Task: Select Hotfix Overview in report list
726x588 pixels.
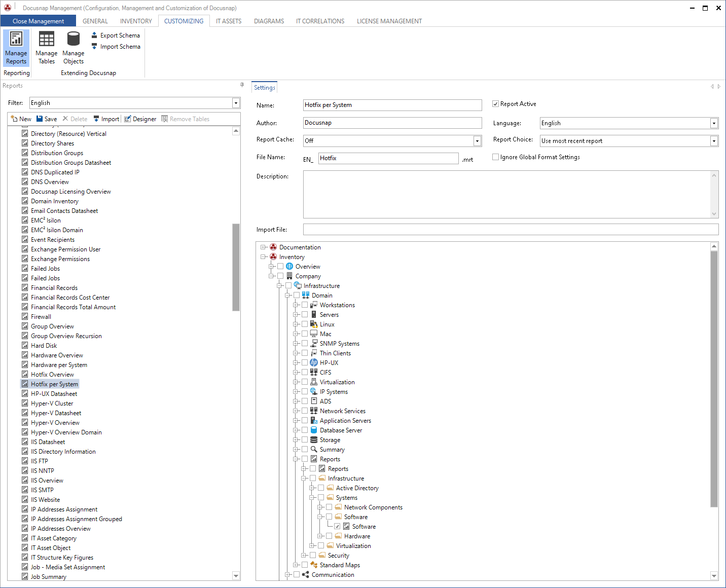Action: point(52,374)
